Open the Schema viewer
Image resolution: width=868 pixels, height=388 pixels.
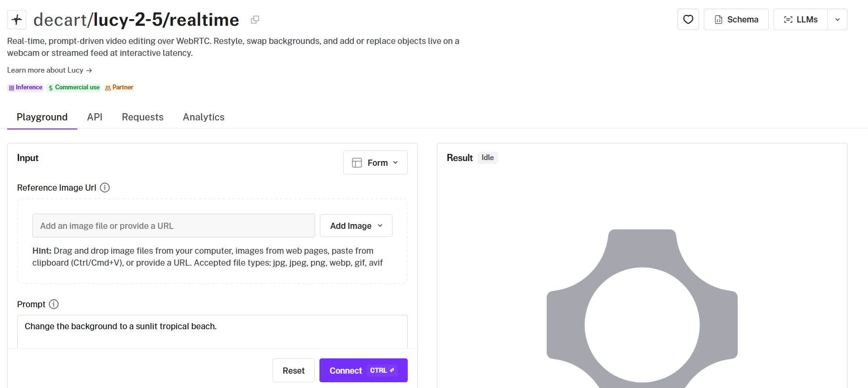coord(736,20)
